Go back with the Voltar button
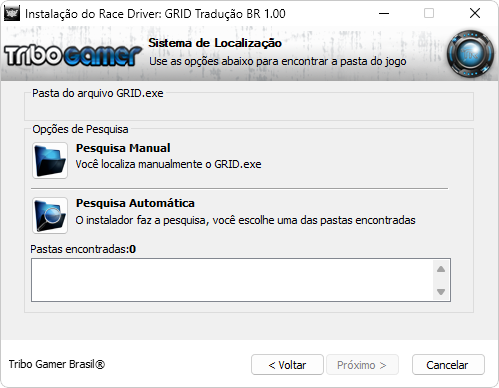This screenshot has width=499, height=388. (x=287, y=365)
